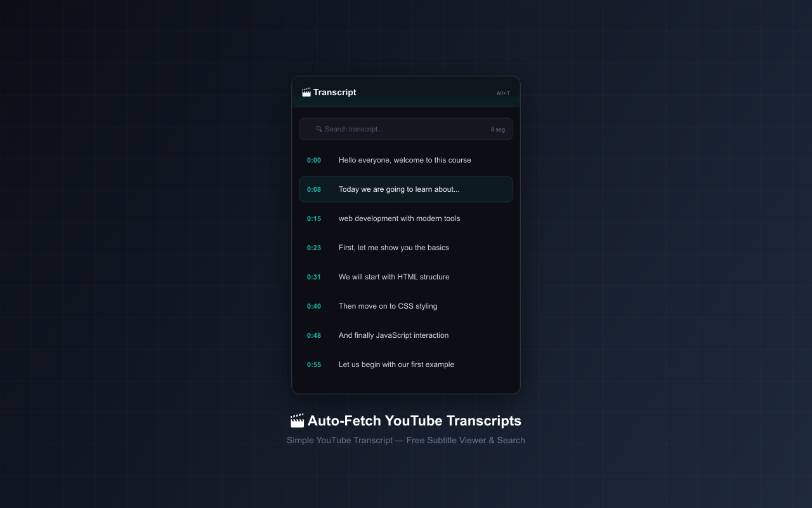Click the magnifier icon inside the search field
The image size is (812, 508).
(319, 129)
